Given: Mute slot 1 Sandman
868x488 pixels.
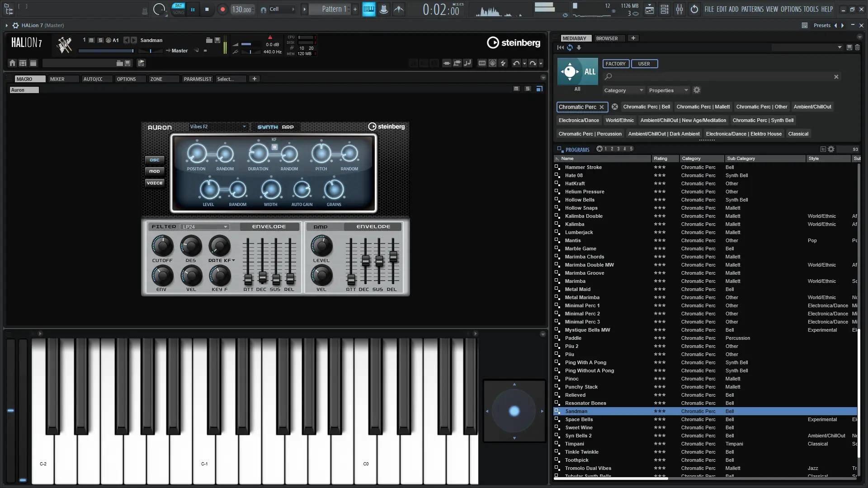Looking at the screenshot, I should click(x=91, y=40).
